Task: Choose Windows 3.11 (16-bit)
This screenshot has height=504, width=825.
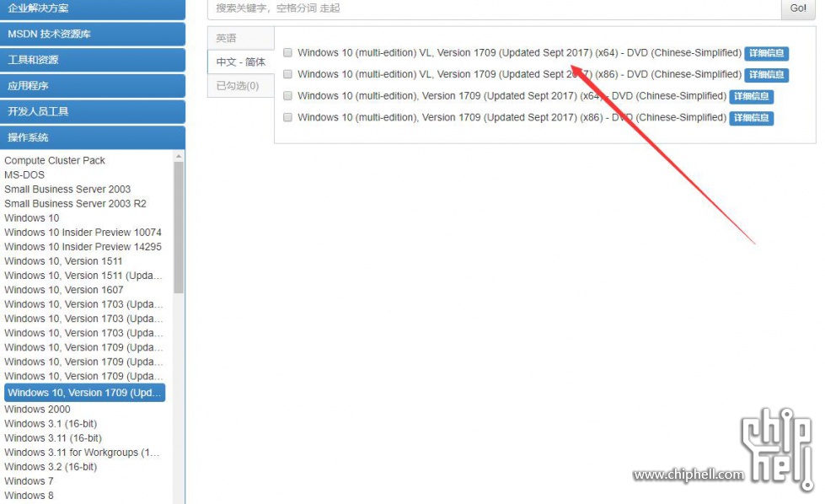Action: point(53,438)
